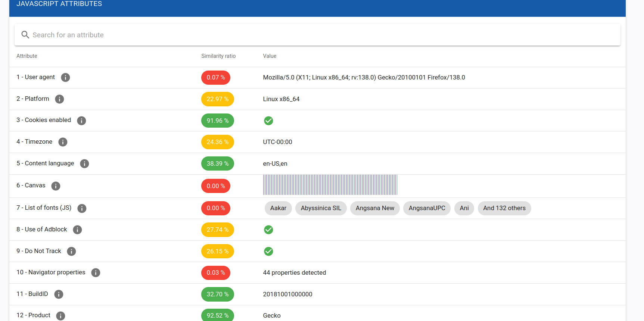Select the Abyssinica SIL font chip
644x321 pixels.
click(x=321, y=208)
